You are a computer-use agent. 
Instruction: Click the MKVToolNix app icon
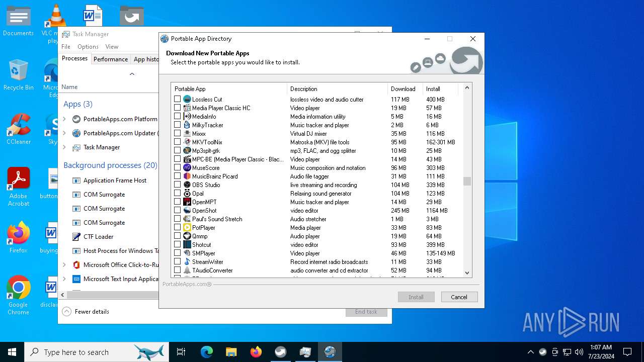[x=187, y=142]
